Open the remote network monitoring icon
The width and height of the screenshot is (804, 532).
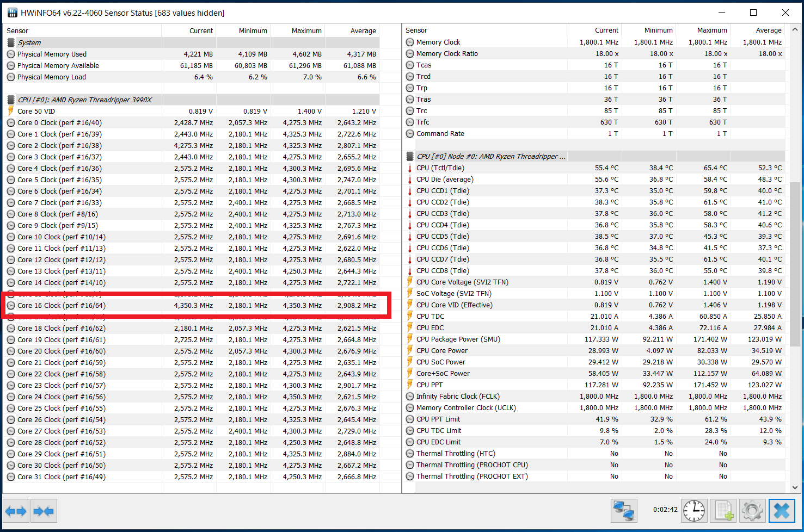[x=624, y=511]
